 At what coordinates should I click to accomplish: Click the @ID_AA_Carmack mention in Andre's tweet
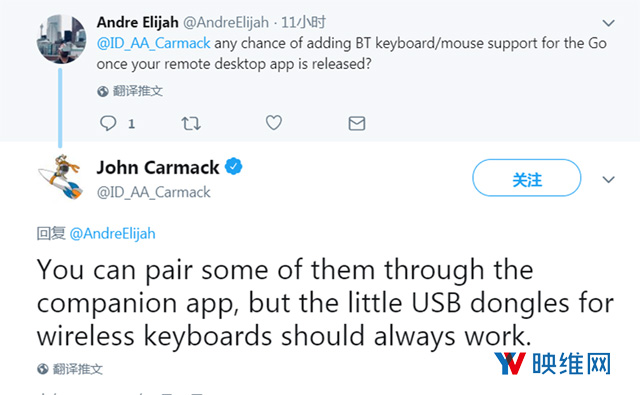point(153,43)
